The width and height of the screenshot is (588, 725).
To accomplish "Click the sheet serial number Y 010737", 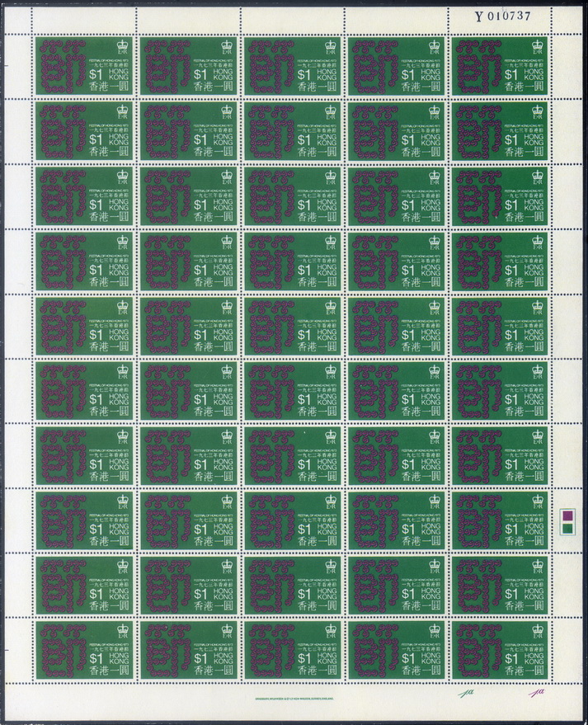I will [x=502, y=16].
